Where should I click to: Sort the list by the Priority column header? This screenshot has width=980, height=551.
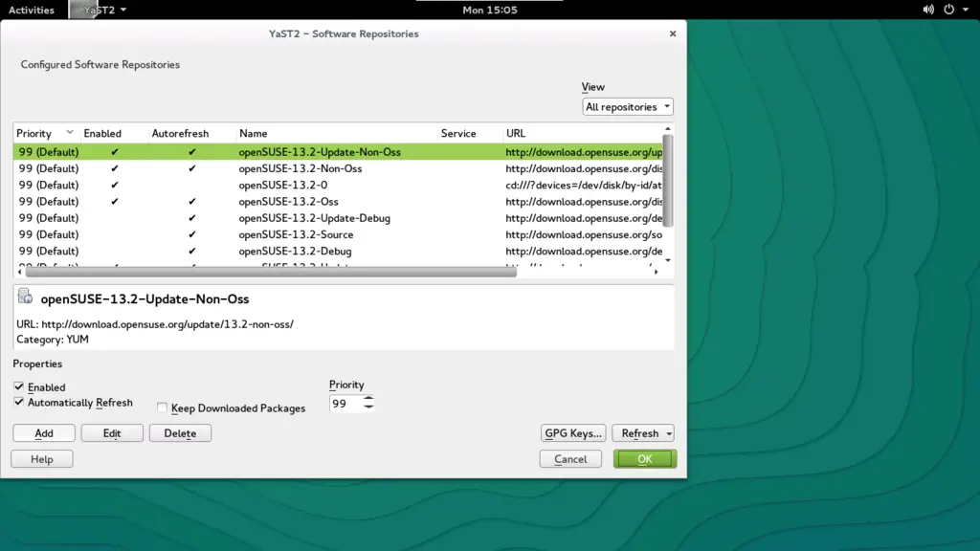point(45,133)
